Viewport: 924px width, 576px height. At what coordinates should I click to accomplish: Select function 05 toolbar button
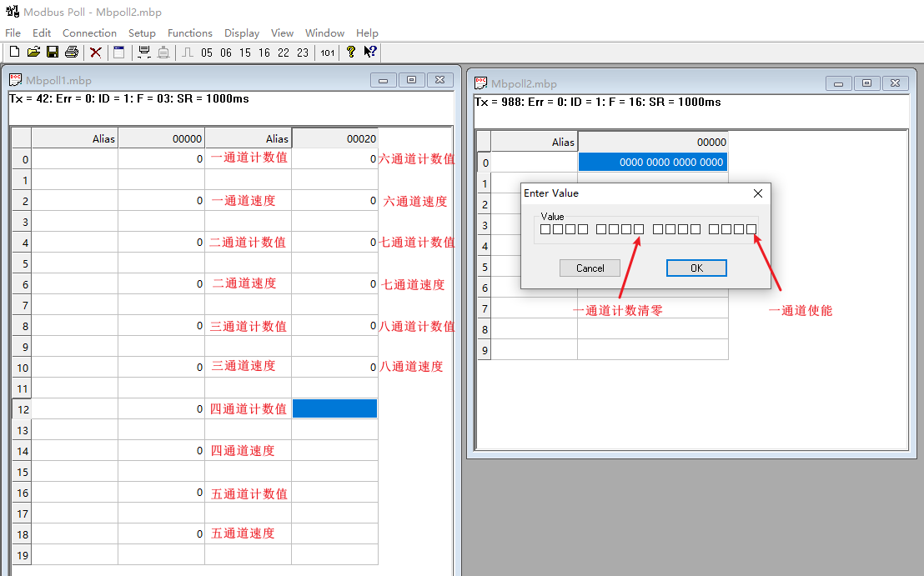point(207,53)
